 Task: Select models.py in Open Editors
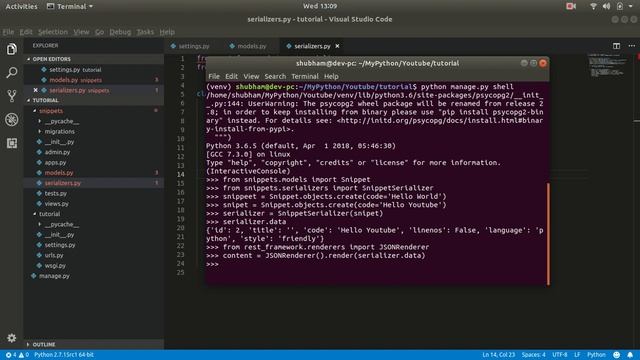[x=76, y=80]
